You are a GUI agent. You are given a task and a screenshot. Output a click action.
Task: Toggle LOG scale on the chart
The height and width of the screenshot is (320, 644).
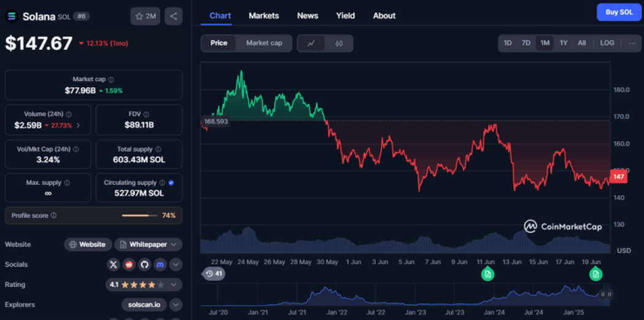point(607,43)
